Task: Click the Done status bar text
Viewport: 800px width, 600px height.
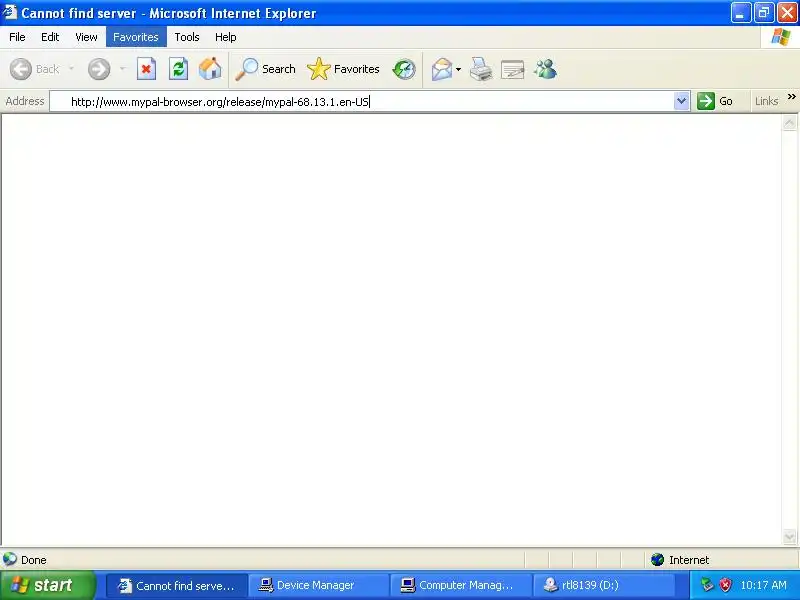Action: (x=34, y=560)
